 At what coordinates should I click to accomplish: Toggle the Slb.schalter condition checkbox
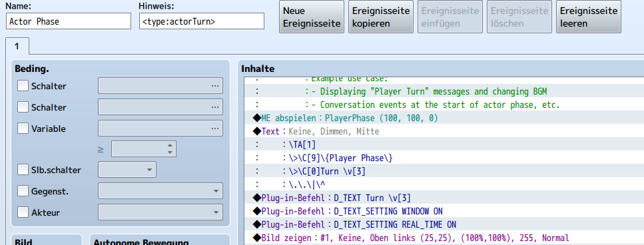[x=23, y=170]
